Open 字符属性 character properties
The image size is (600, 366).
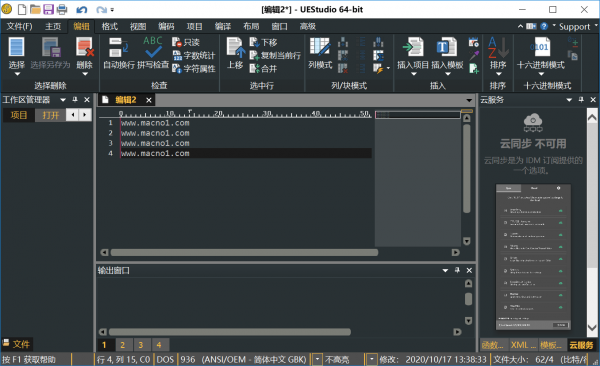(194, 69)
